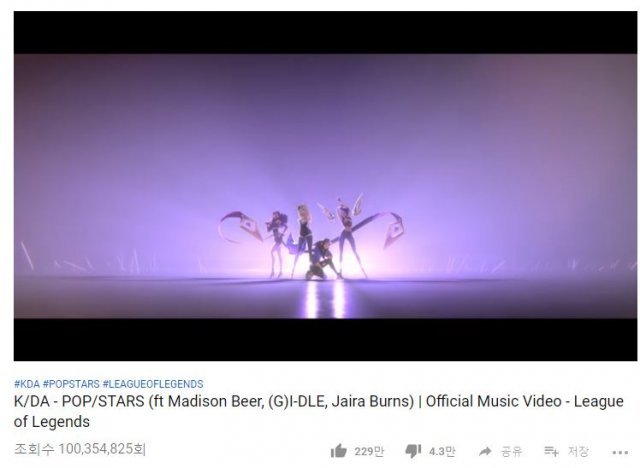The height and width of the screenshot is (468, 640).
Task: Click the share arrow icon
Action: [485, 451]
